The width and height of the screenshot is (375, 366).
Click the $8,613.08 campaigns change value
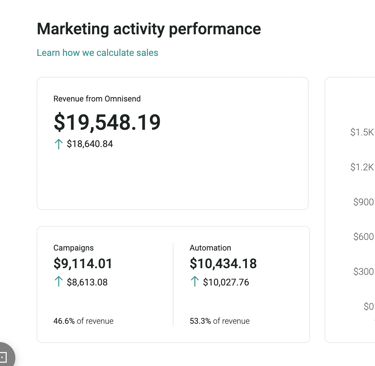(x=87, y=282)
